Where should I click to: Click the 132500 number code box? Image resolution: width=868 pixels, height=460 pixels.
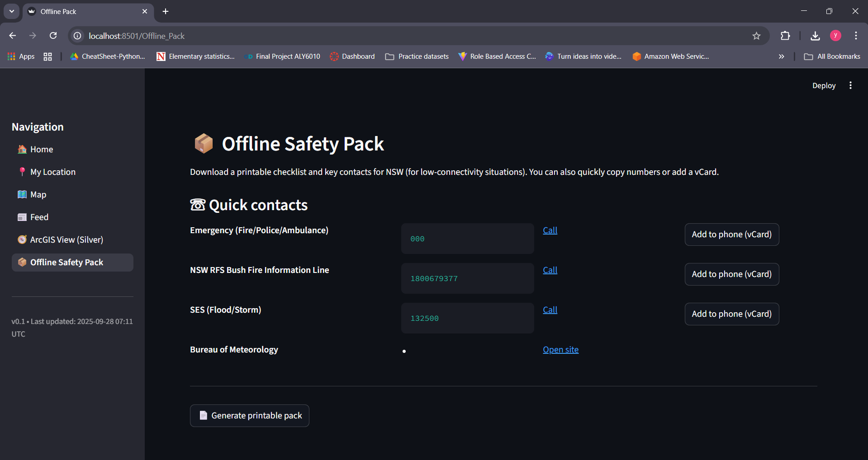tap(468, 318)
